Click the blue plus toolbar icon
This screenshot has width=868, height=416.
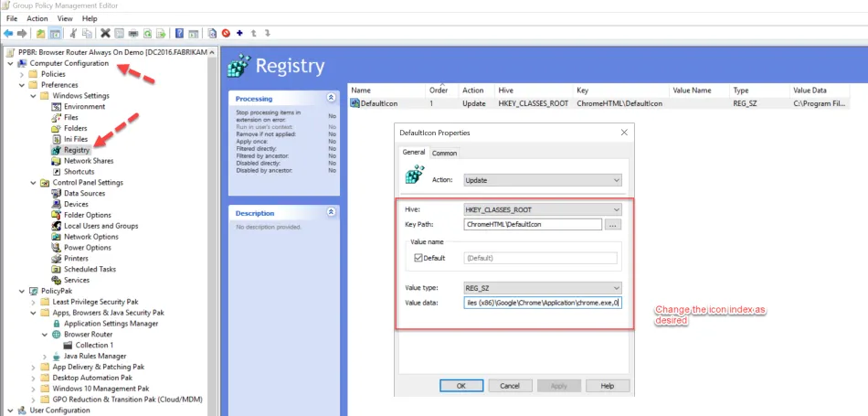pyautogui.click(x=239, y=33)
